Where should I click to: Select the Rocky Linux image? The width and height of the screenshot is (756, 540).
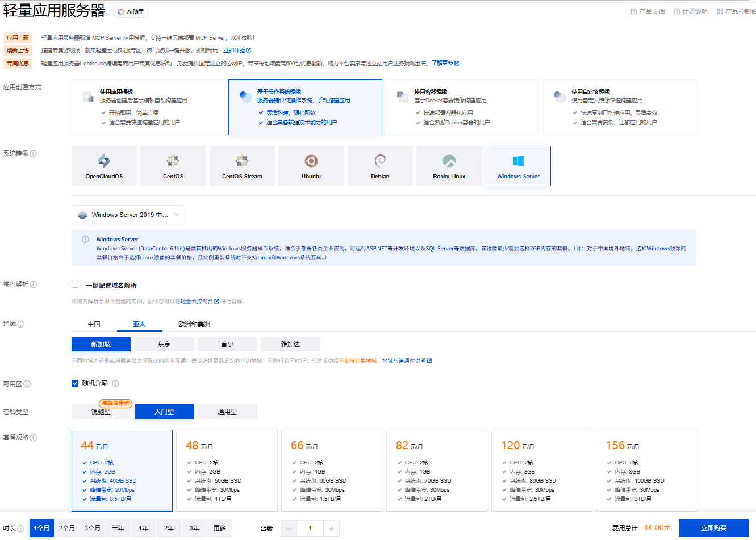pos(449,166)
